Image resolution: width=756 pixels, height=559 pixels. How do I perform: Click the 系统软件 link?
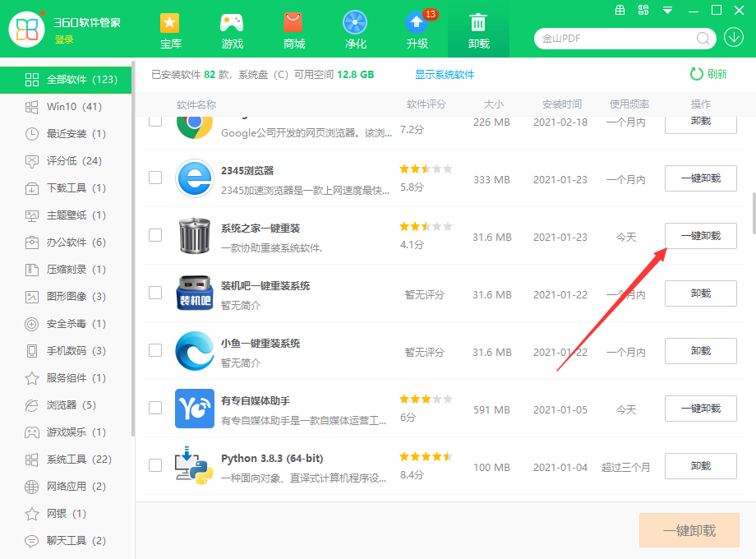[x=454, y=75]
